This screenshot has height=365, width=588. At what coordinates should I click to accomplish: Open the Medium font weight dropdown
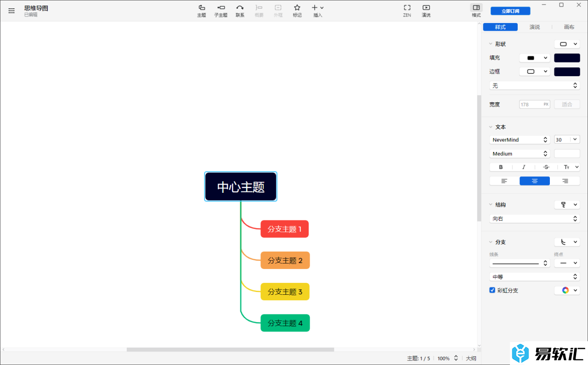tap(520, 153)
